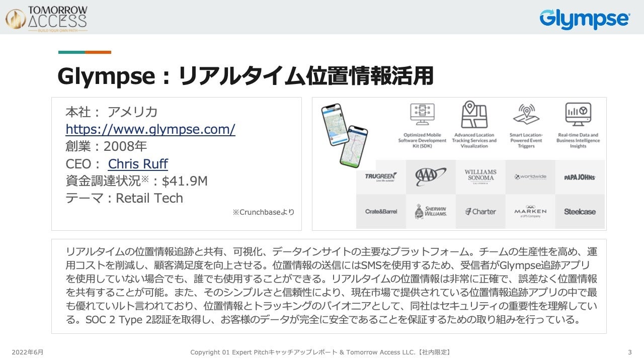
Task: Click the 'Advanced Location Tracking Services and Visualization' caption
Action: click(474, 140)
